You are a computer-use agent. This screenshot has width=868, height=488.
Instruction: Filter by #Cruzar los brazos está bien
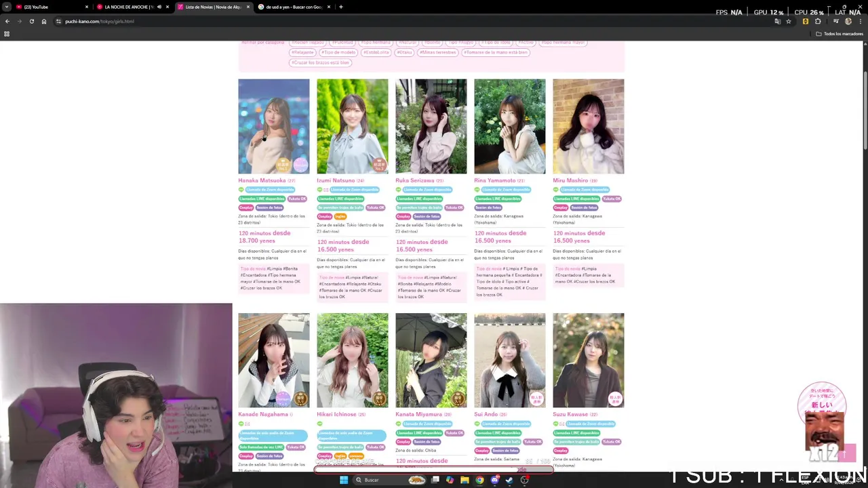tap(321, 62)
